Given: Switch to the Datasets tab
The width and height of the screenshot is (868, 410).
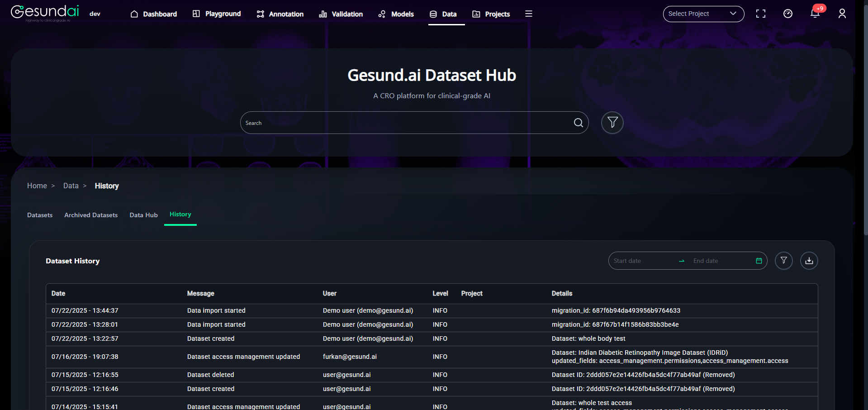Looking at the screenshot, I should 40,215.
